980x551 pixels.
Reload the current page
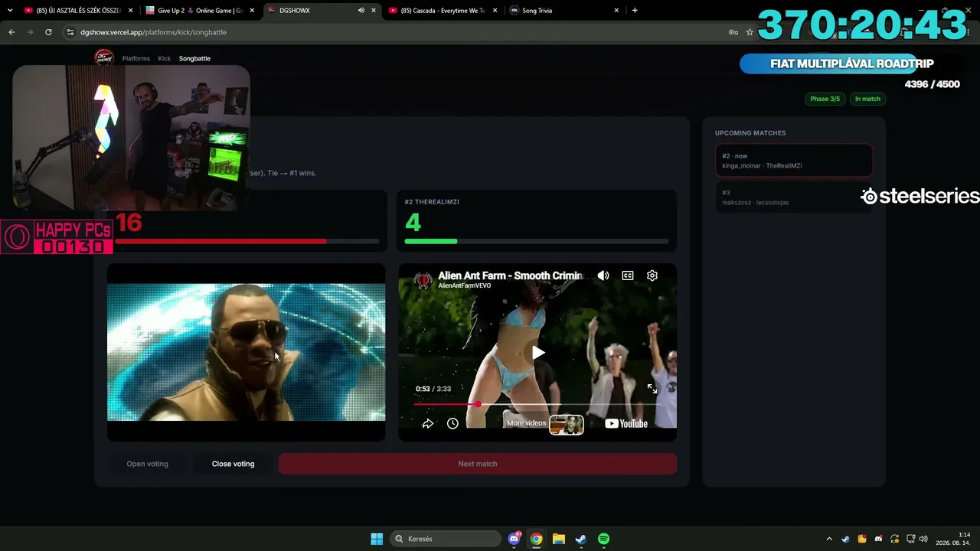48,32
